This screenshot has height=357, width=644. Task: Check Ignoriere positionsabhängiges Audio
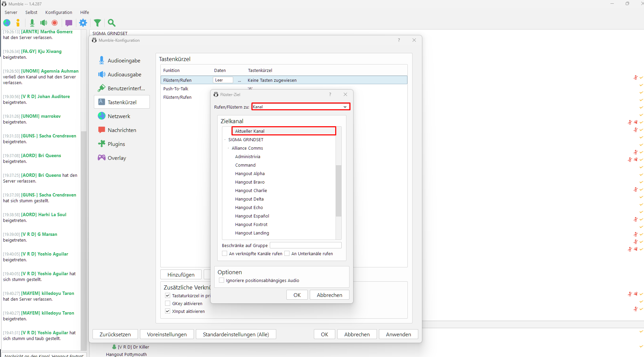[x=222, y=280]
